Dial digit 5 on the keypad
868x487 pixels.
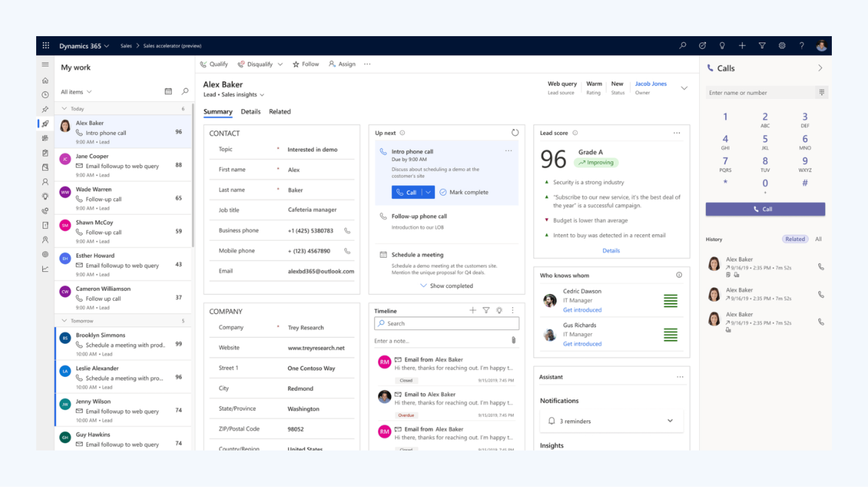(x=765, y=142)
